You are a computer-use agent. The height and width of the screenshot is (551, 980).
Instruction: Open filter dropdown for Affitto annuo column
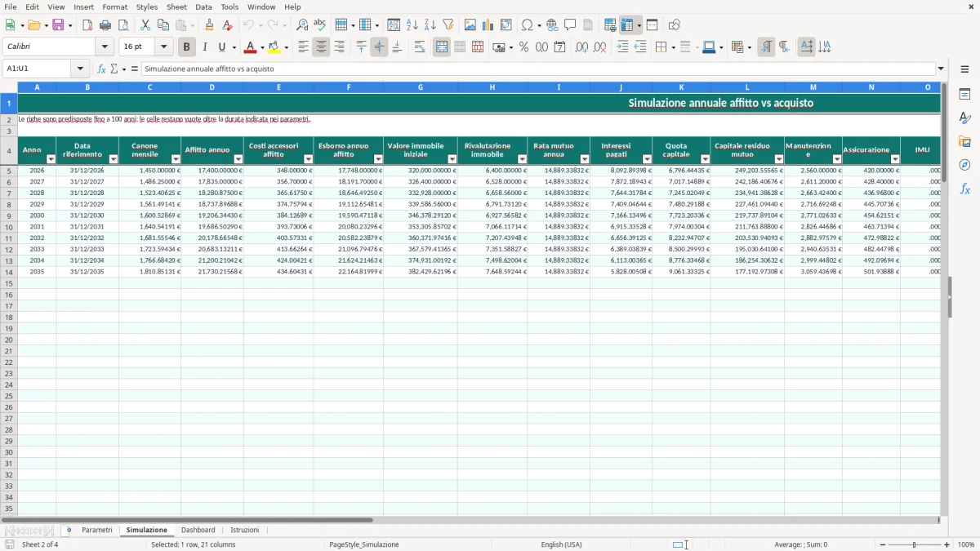pyautogui.click(x=238, y=159)
